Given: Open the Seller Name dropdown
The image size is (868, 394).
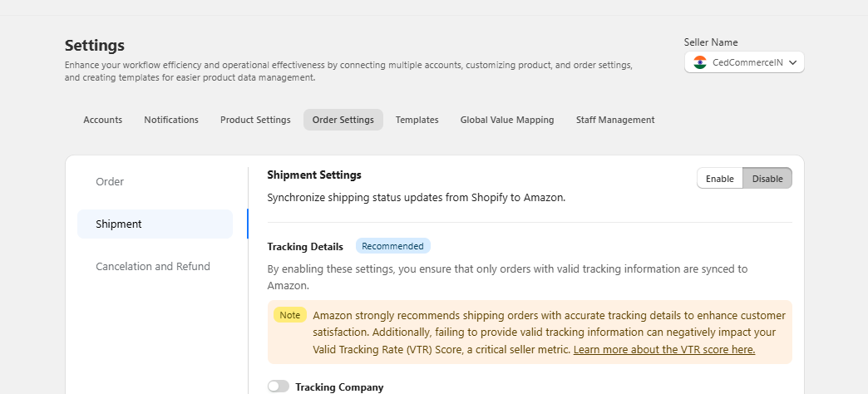Looking at the screenshot, I should [744, 62].
